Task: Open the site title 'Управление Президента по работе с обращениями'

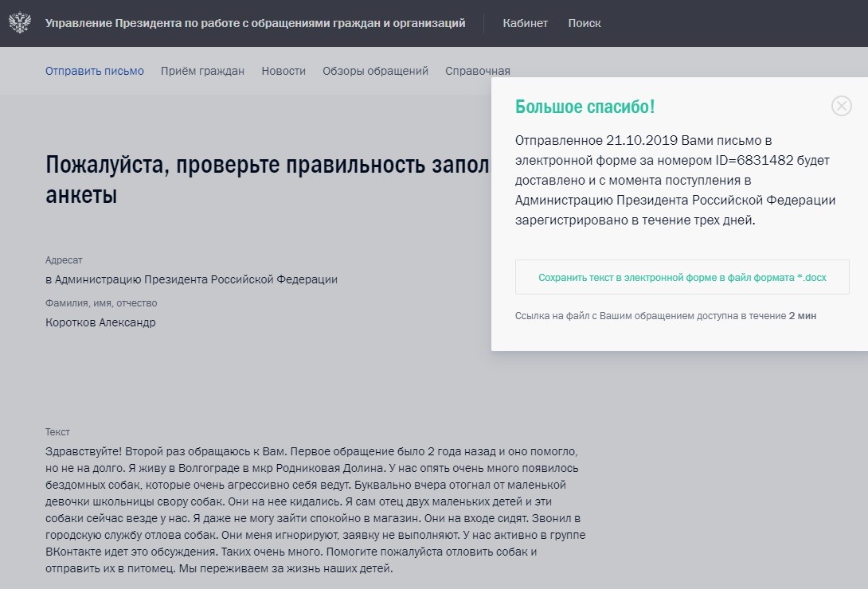Action: 255,23
